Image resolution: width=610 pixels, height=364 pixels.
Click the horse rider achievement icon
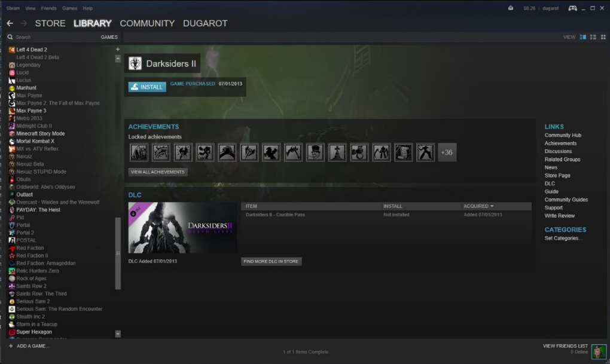click(x=271, y=152)
